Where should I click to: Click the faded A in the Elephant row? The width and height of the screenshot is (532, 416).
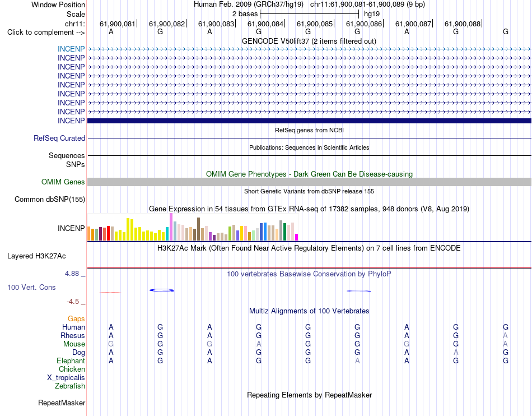[x=357, y=361]
